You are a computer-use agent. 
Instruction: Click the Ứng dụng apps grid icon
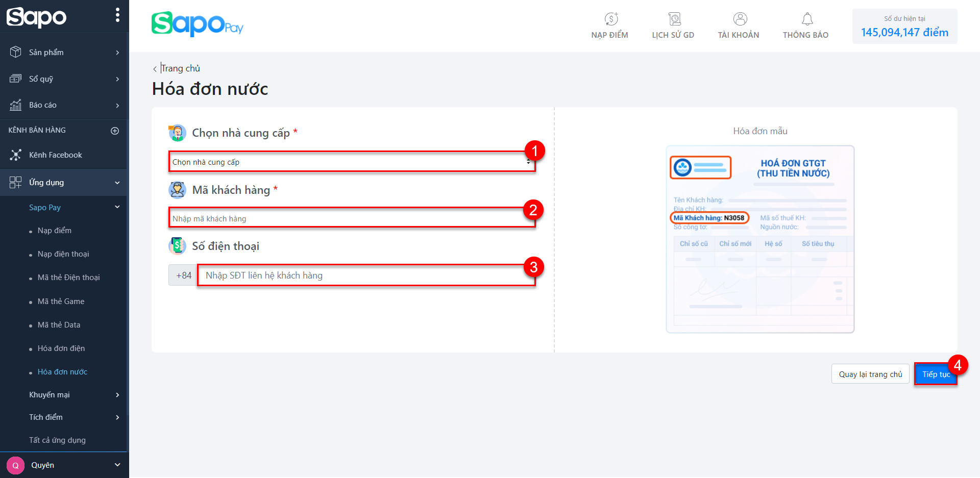click(x=16, y=183)
